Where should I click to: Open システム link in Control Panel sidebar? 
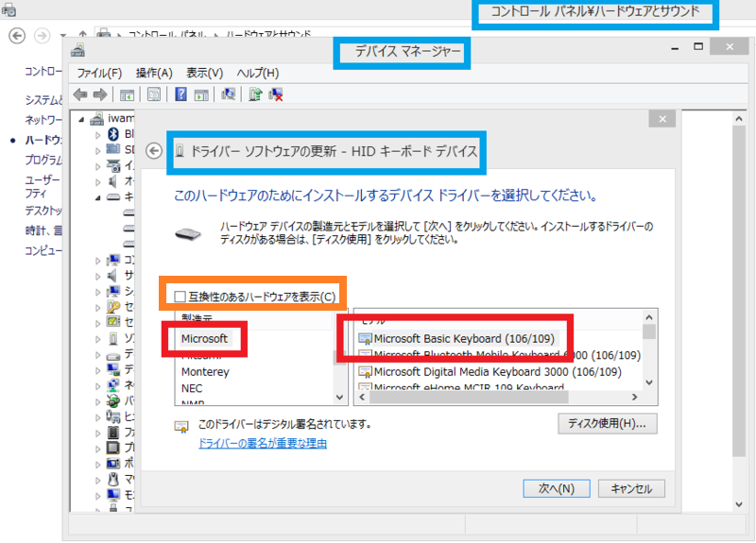pyautogui.click(x=43, y=100)
